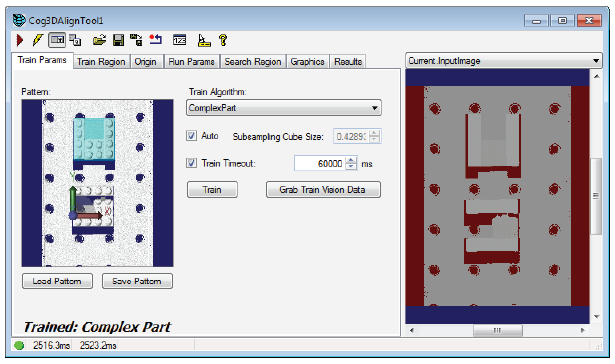Switch to the Train Region tab

pos(101,62)
